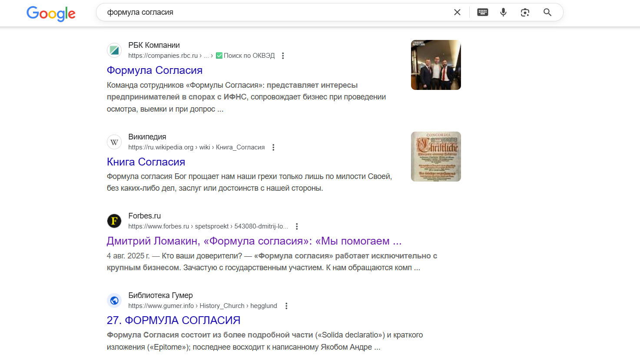The width and height of the screenshot is (640, 364).
Task: Click the «Forbes.ru» site name
Action: tap(145, 216)
